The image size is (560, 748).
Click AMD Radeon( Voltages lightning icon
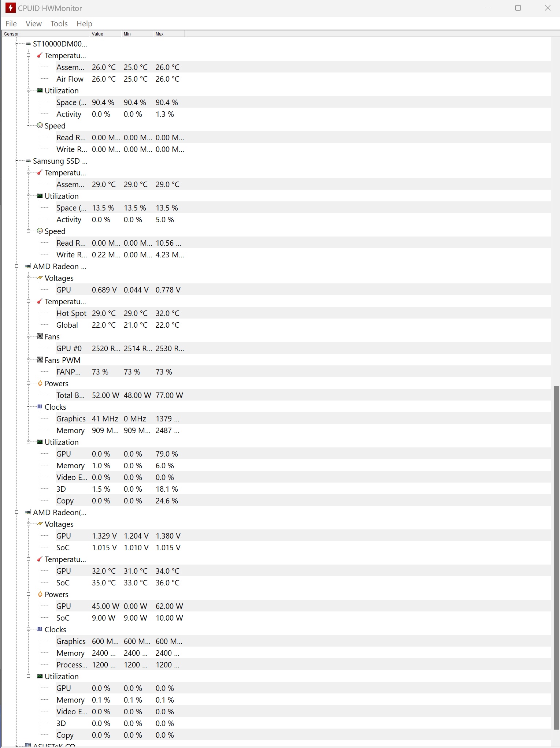coord(40,524)
